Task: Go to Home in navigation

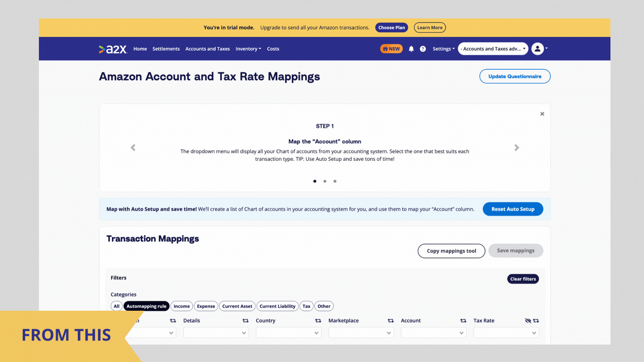Action: [140, 49]
